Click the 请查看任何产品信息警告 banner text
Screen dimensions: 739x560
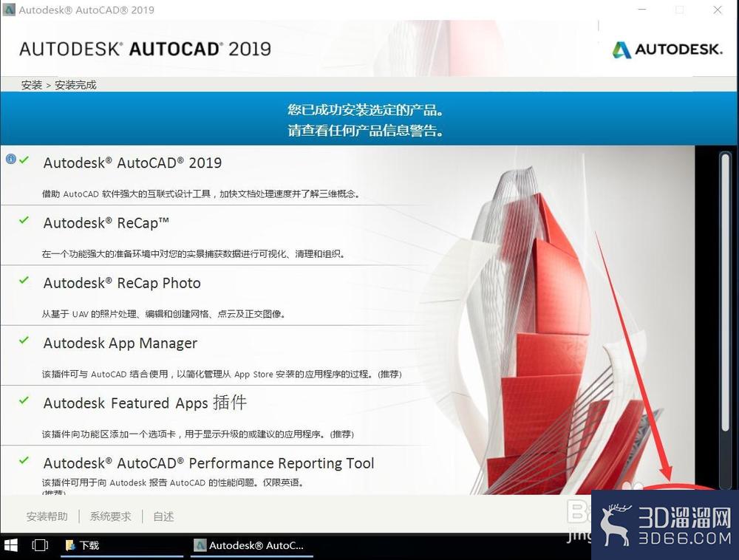(366, 131)
